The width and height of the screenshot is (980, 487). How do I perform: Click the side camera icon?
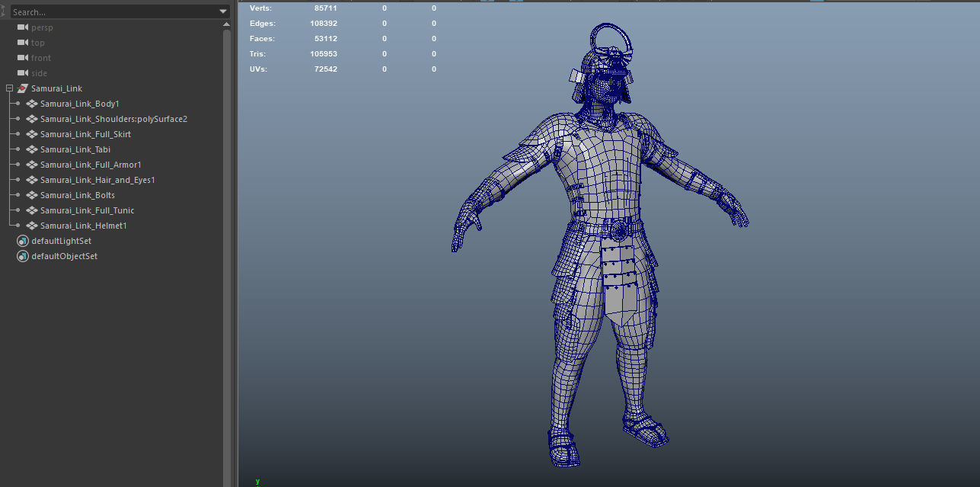[x=22, y=73]
